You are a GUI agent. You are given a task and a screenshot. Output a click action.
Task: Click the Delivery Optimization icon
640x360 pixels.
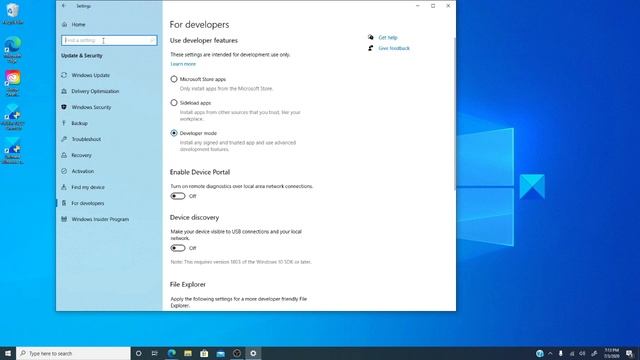tap(64, 91)
